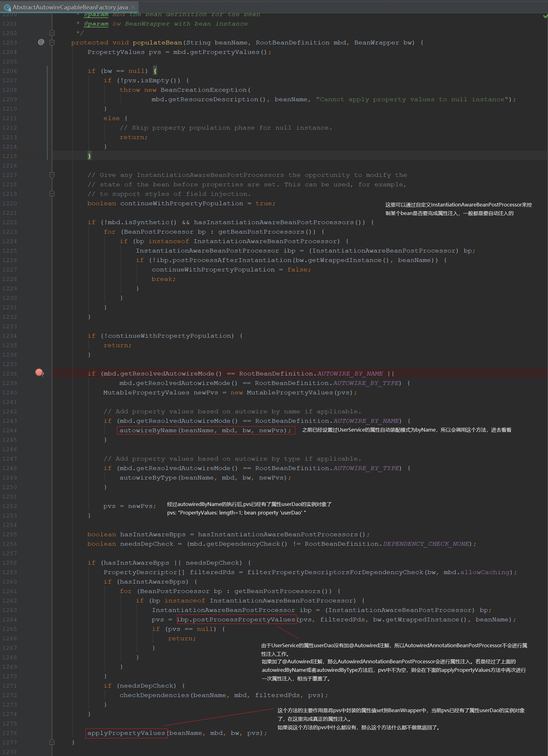Image resolution: width=548 pixels, height=756 pixels.
Task: Click the @ gutter icon beside populateBean
Action: (x=41, y=42)
